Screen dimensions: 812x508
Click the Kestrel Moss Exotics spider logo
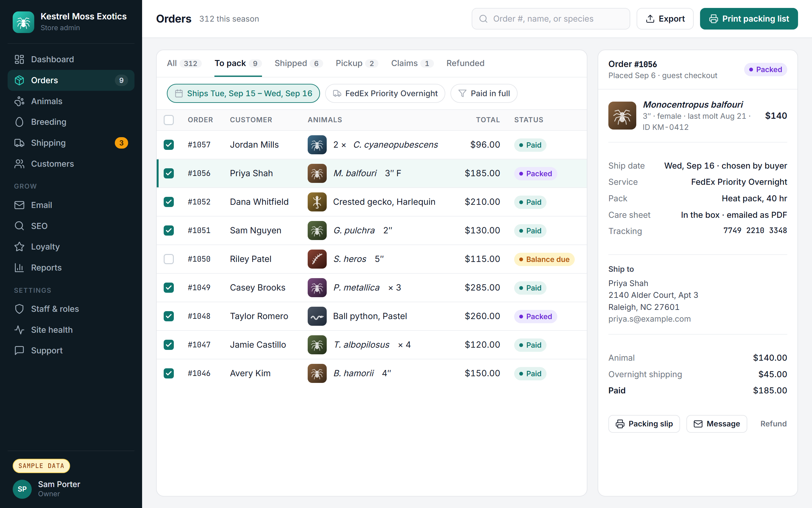coord(23,22)
